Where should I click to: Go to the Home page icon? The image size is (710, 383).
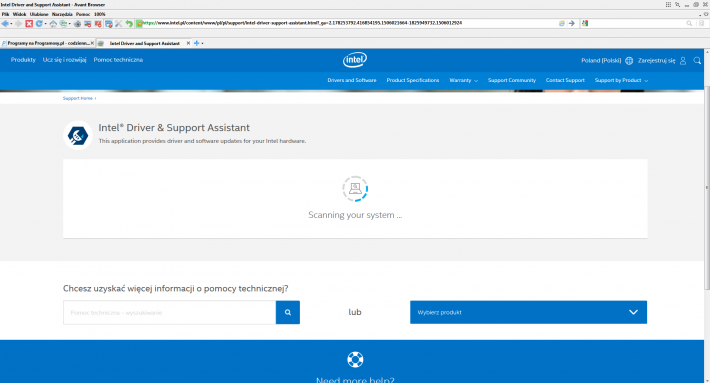click(53, 24)
